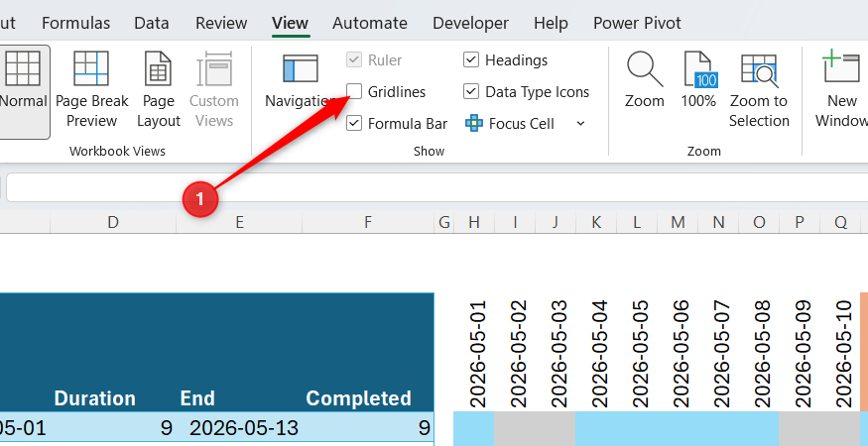
Task: Open the Power Pivot tab
Action: pos(637,23)
